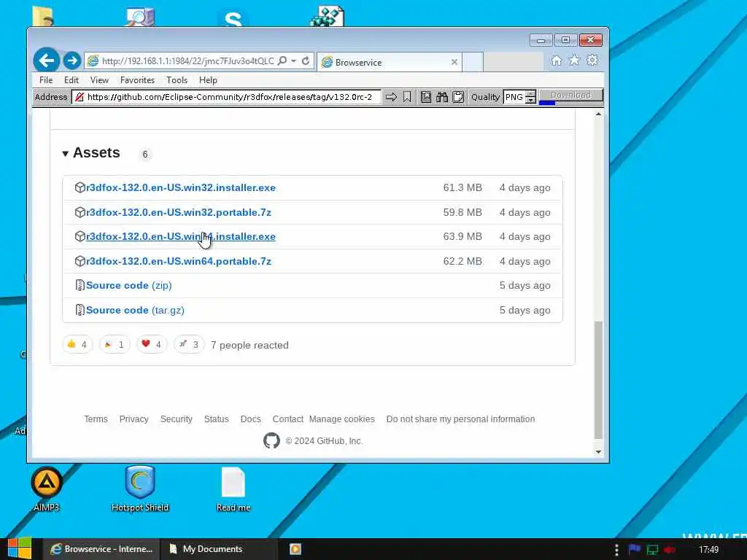Toggle the heart reaction
Image resolution: width=747 pixels, height=560 pixels.
[152, 344]
